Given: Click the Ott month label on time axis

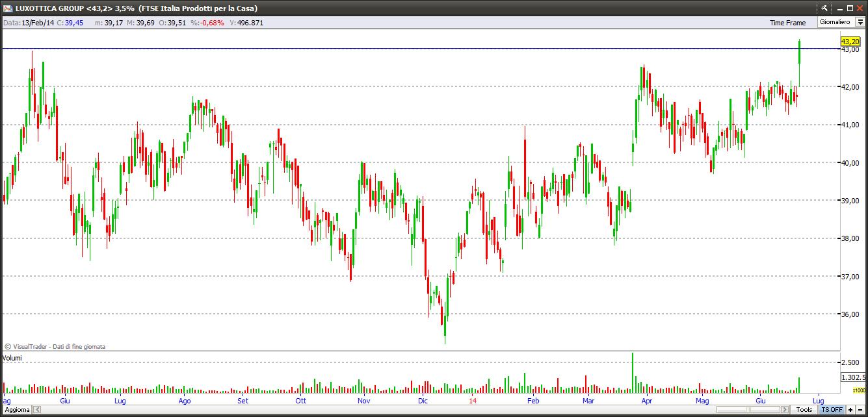Looking at the screenshot, I should coord(301,401).
